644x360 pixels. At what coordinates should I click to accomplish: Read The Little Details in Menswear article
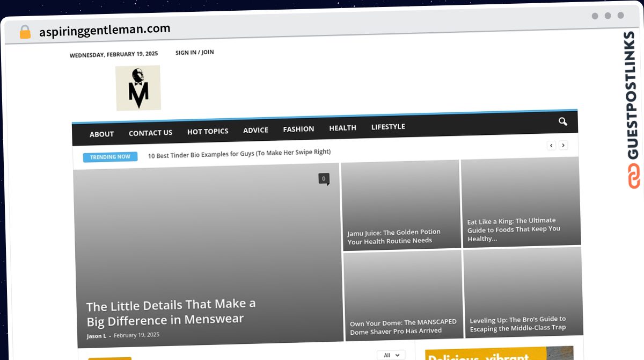click(171, 312)
